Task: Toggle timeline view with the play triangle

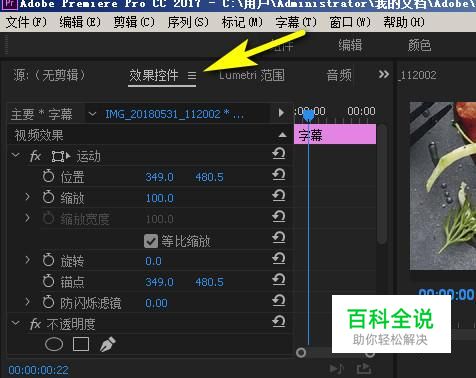Action: (x=281, y=113)
